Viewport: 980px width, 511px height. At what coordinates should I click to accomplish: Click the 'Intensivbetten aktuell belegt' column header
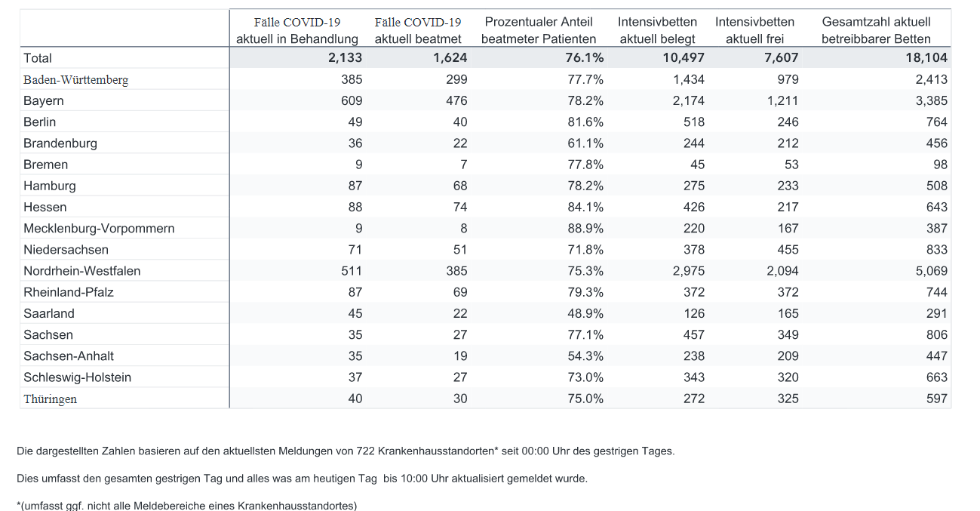[657, 30]
